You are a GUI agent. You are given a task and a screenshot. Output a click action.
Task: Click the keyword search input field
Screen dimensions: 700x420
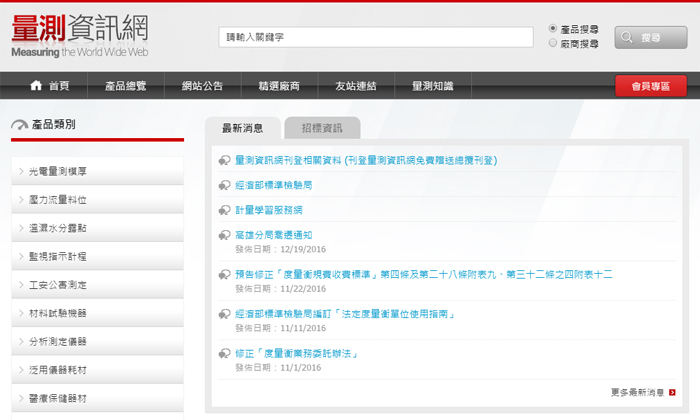(376, 37)
